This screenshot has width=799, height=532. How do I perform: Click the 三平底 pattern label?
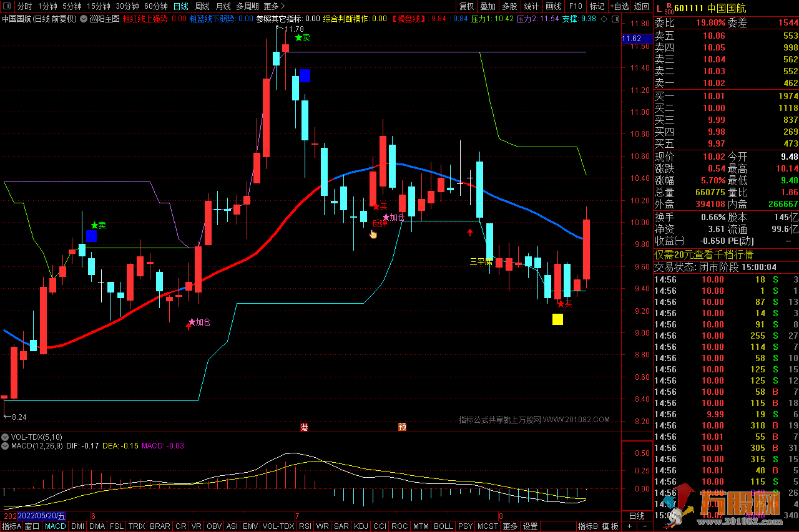[481, 262]
